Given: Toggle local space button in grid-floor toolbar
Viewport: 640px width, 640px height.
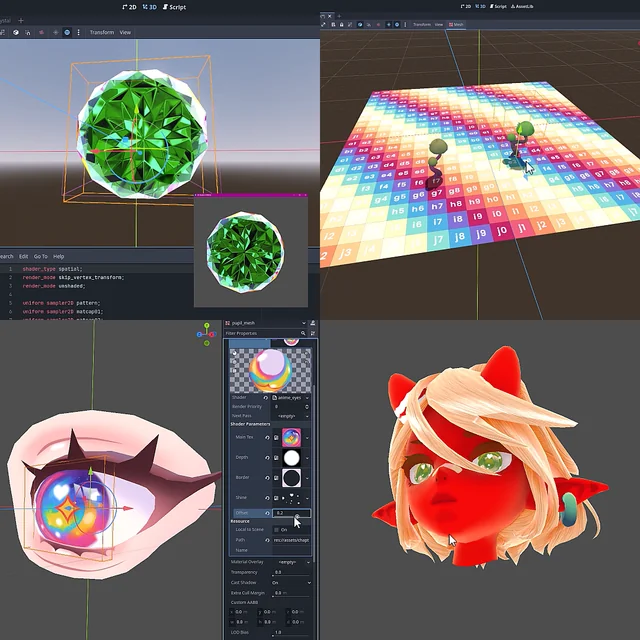Looking at the screenshot, I should point(360,24).
